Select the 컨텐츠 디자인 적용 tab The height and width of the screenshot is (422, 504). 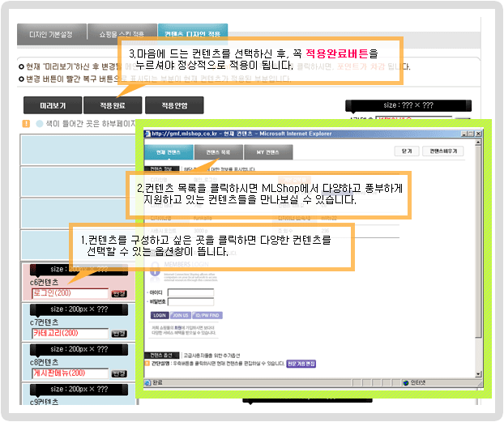[x=193, y=35]
